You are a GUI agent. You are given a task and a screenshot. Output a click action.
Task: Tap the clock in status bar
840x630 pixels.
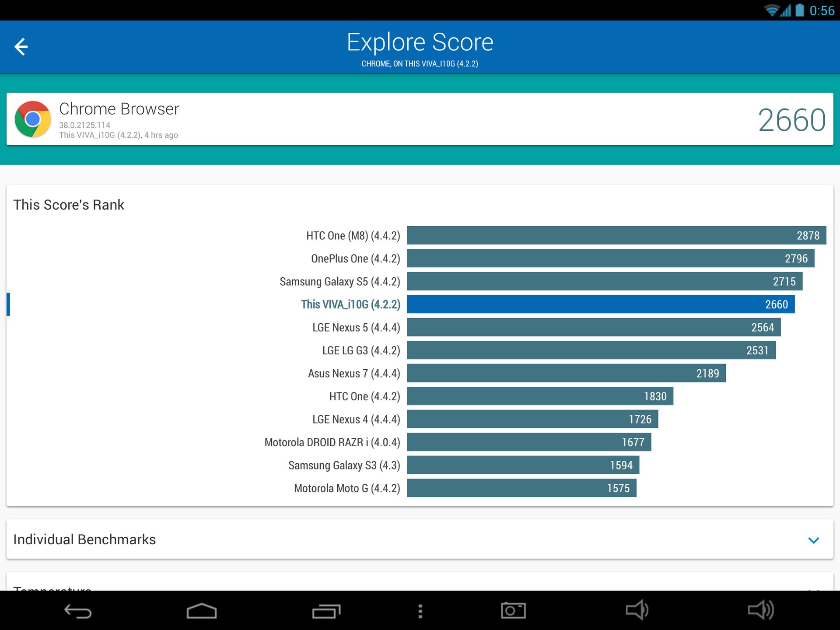click(822, 10)
